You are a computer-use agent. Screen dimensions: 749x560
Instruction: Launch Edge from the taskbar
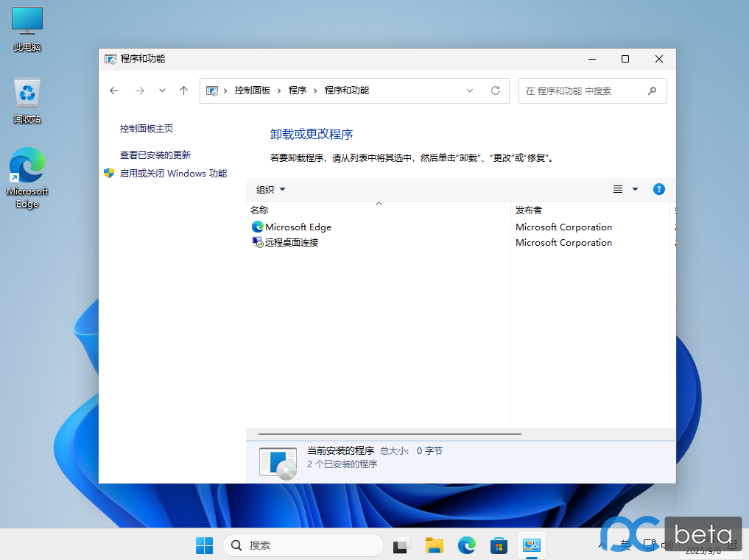pos(467,545)
